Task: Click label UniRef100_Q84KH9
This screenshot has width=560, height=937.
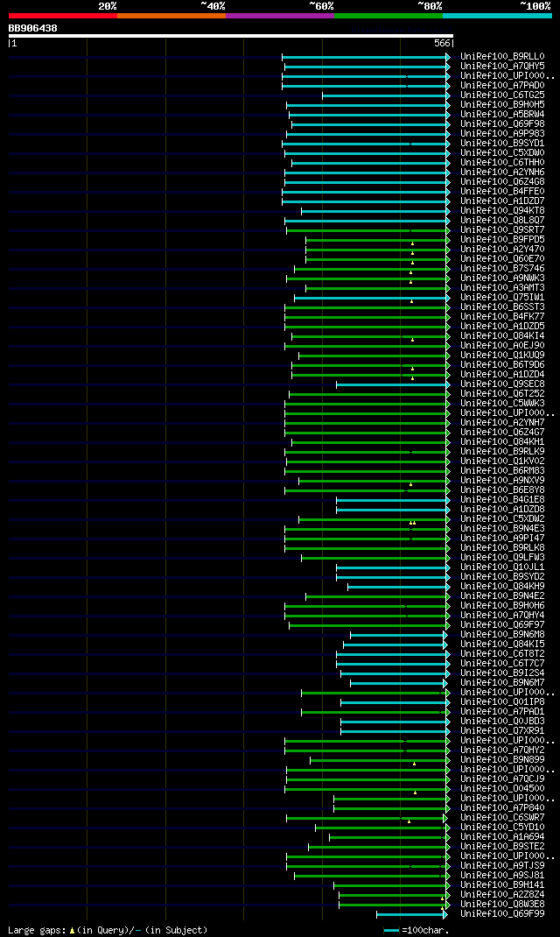Action: [x=502, y=586]
